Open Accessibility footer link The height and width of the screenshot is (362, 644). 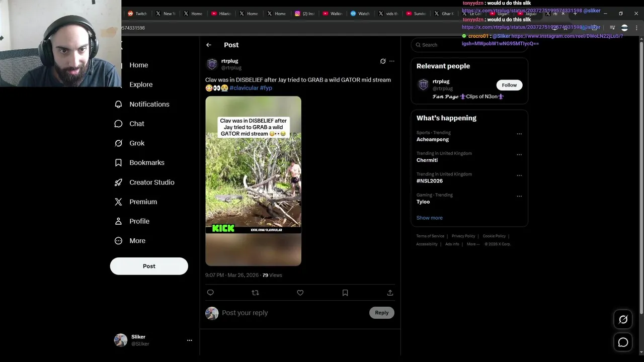coord(427,244)
